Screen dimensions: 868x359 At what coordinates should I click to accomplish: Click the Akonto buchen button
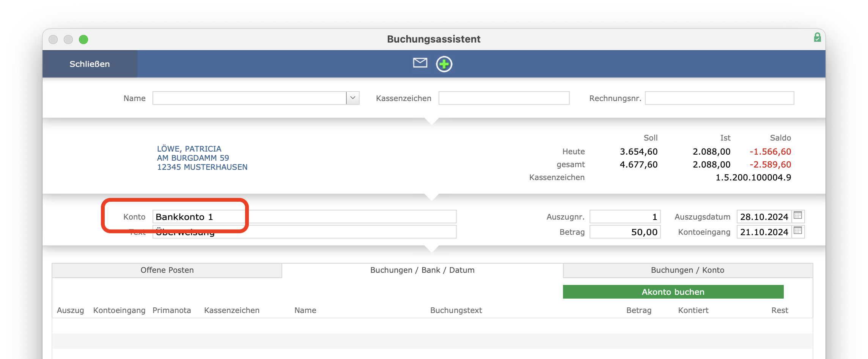tap(673, 292)
